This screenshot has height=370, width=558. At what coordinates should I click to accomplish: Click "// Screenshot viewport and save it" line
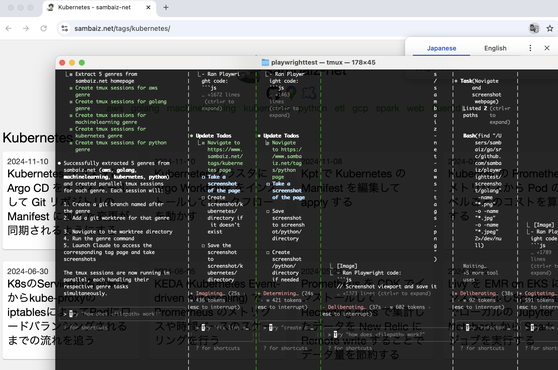(x=386, y=286)
